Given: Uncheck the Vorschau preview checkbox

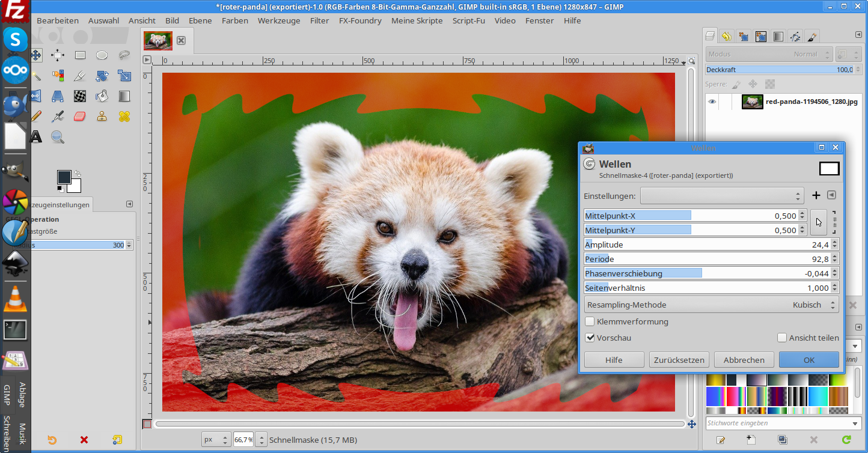Looking at the screenshot, I should (x=590, y=338).
